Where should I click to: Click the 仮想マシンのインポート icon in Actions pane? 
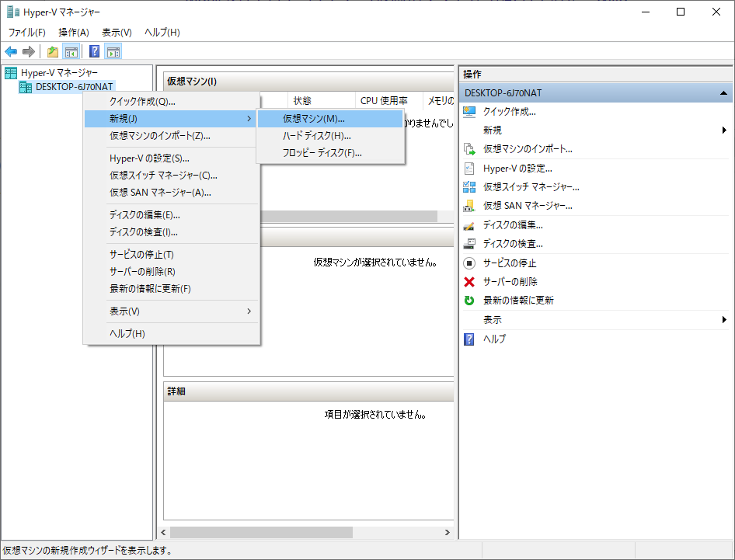[x=469, y=149]
